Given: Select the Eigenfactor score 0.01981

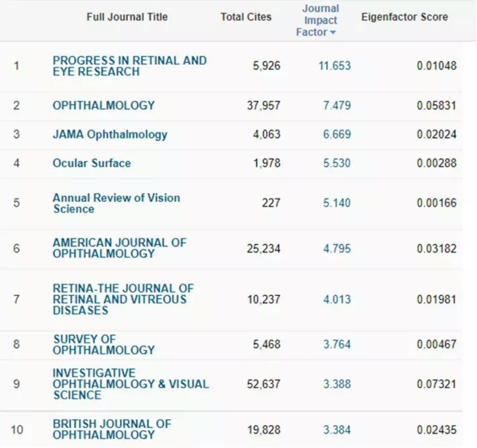Looking at the screenshot, I should [437, 299].
